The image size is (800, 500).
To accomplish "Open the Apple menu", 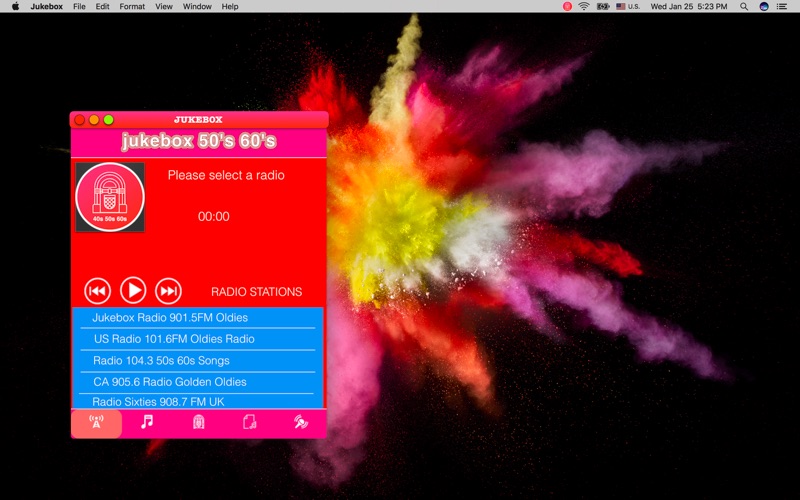I will (15, 7).
